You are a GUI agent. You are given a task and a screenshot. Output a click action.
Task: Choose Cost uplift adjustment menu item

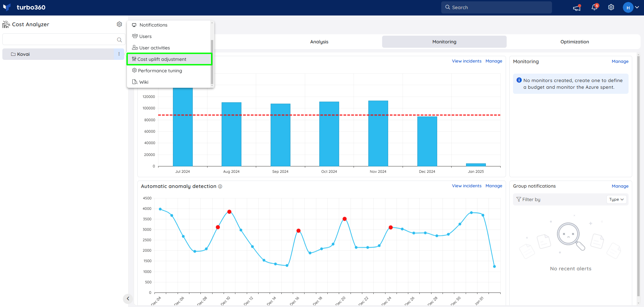169,59
